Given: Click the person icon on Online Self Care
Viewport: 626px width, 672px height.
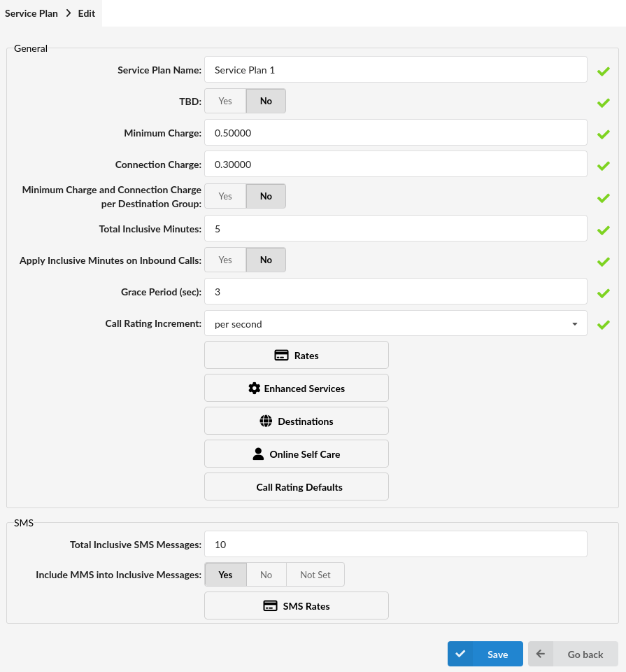Looking at the screenshot, I should click(x=258, y=454).
